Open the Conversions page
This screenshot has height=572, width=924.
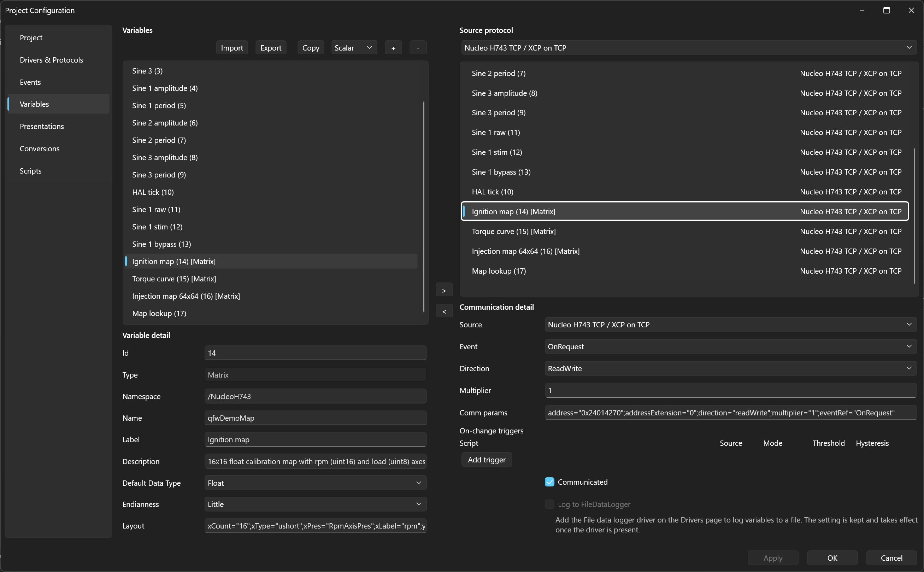coord(58,149)
